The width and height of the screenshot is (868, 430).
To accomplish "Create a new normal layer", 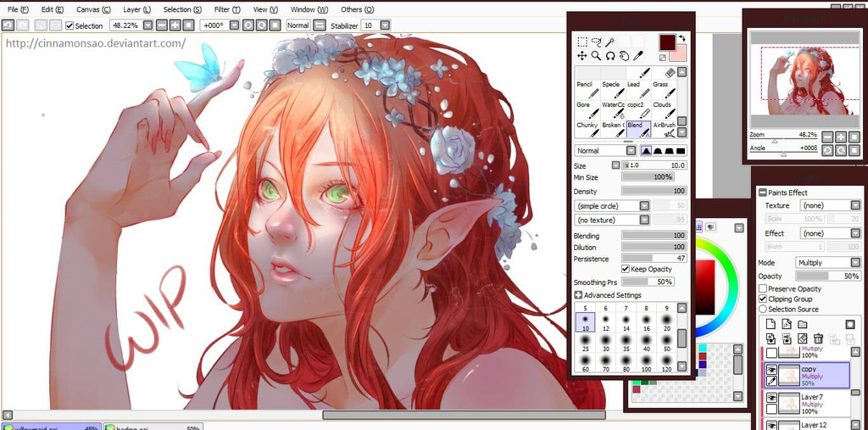I will 770,324.
